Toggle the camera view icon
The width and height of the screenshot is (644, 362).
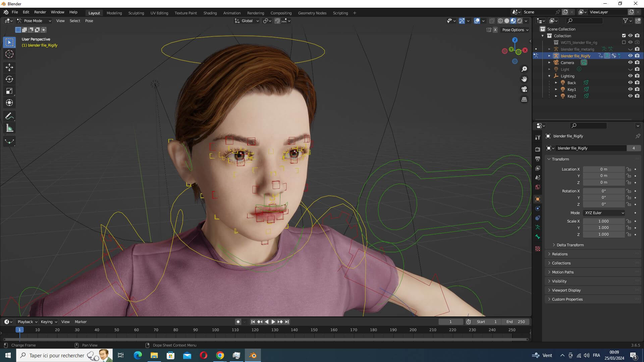point(524,89)
